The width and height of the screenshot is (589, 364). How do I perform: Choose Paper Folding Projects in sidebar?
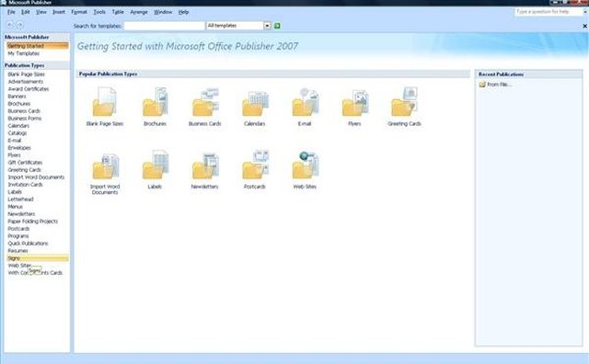(x=33, y=222)
